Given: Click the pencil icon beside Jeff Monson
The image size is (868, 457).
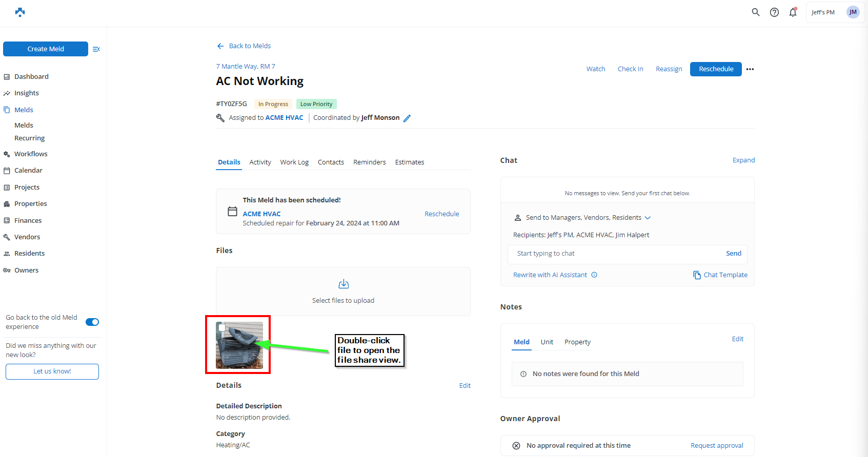Looking at the screenshot, I should coord(407,118).
